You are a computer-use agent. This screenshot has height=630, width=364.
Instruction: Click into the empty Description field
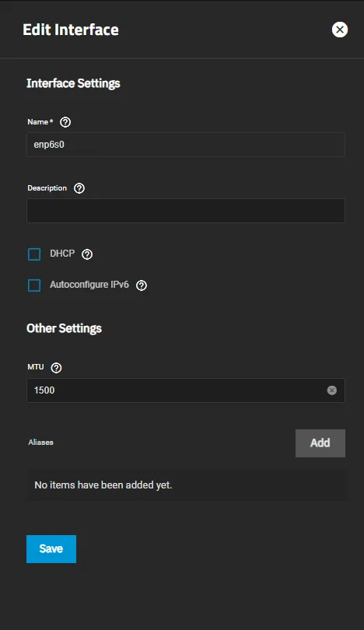[x=186, y=211]
